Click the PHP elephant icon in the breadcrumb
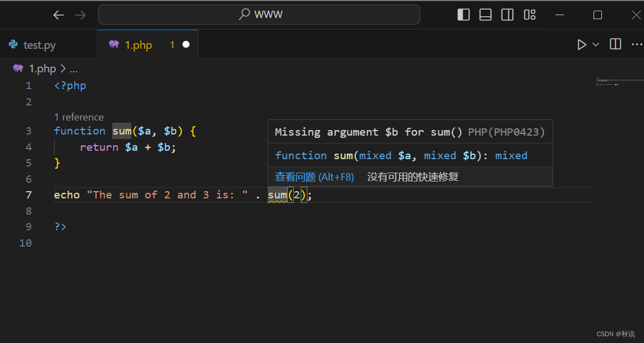The width and height of the screenshot is (644, 343). click(18, 68)
